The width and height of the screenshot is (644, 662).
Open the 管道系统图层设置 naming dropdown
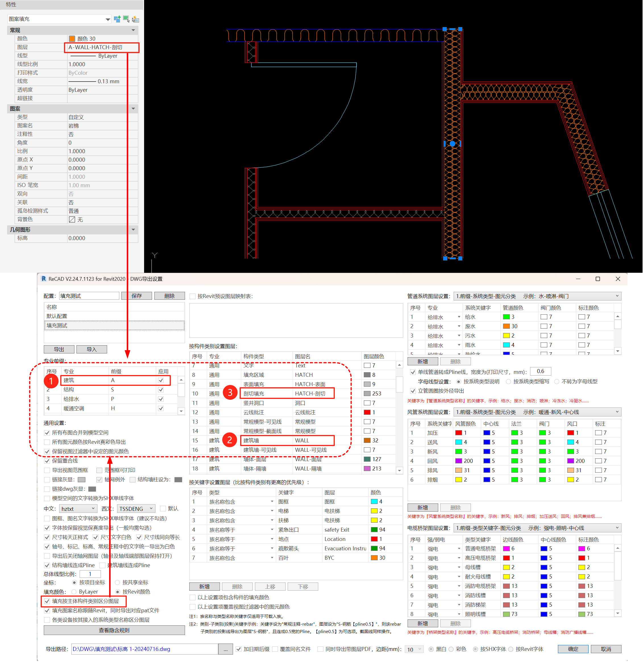(617, 296)
